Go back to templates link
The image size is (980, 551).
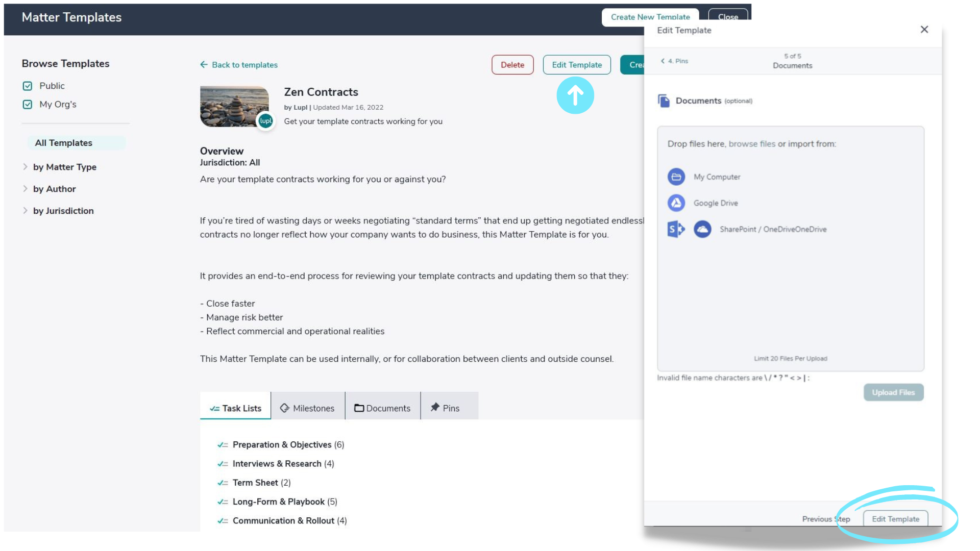click(239, 65)
